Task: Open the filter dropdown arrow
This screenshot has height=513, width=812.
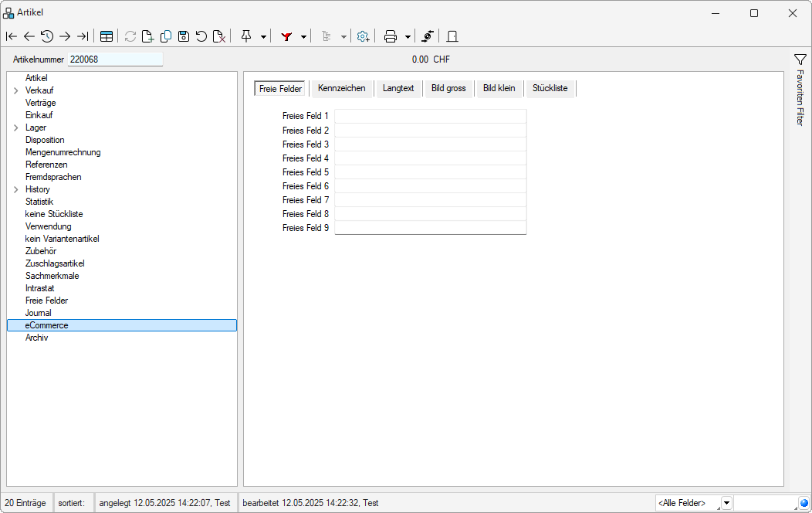Action: pos(303,37)
